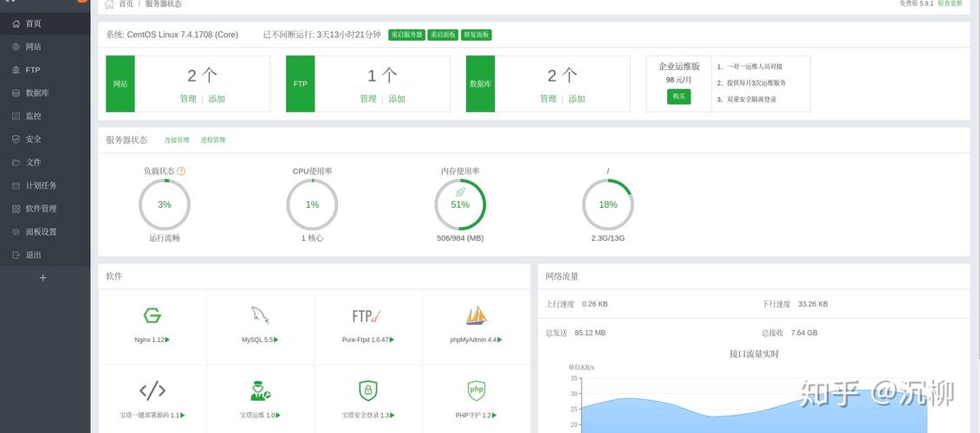This screenshot has height=433, width=980.
Task: Click the 宝塔一键部署源码 code icon
Action: [x=152, y=391]
